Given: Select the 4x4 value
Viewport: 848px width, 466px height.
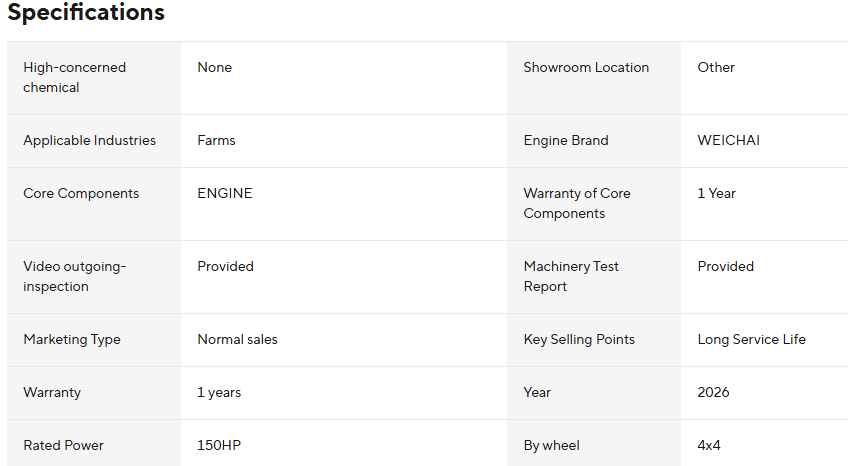Looking at the screenshot, I should (709, 446).
